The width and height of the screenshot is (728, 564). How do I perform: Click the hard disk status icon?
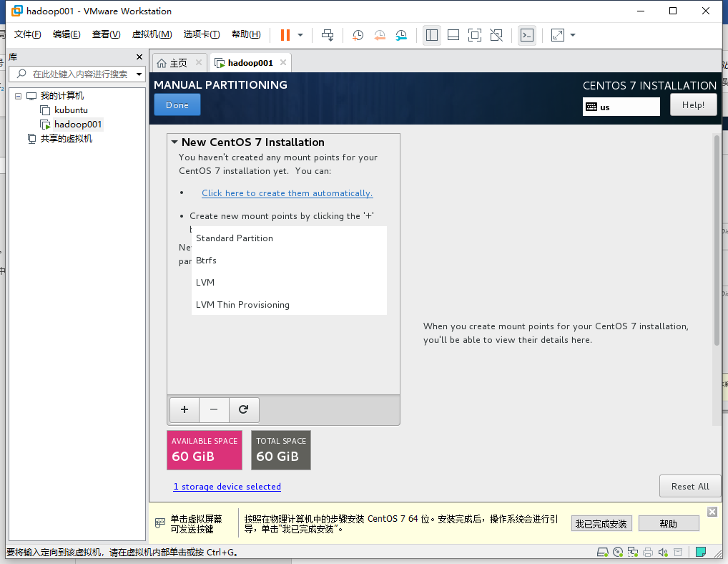click(603, 552)
